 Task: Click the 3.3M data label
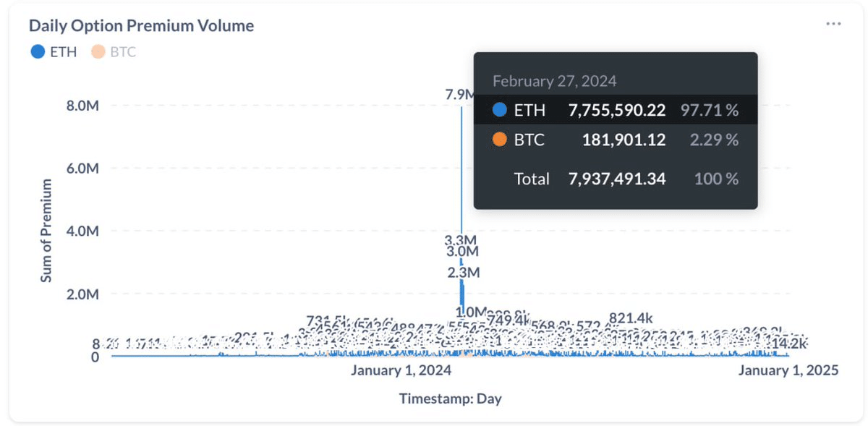(461, 239)
